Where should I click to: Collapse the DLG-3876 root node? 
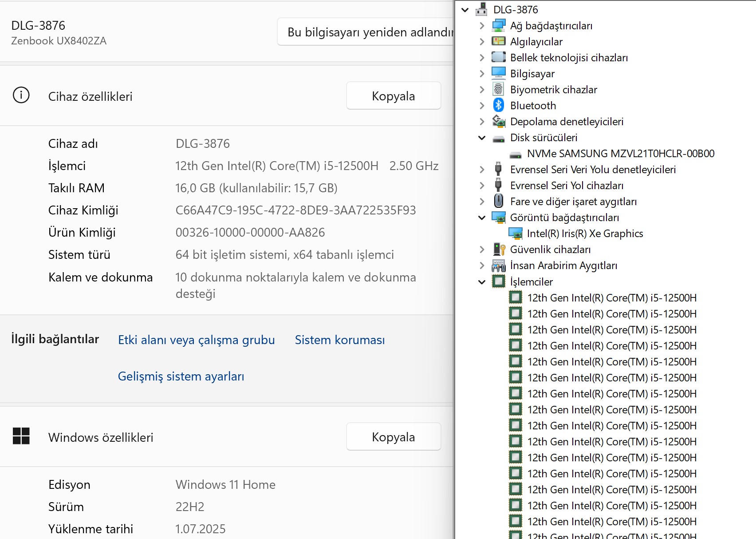coord(465,10)
